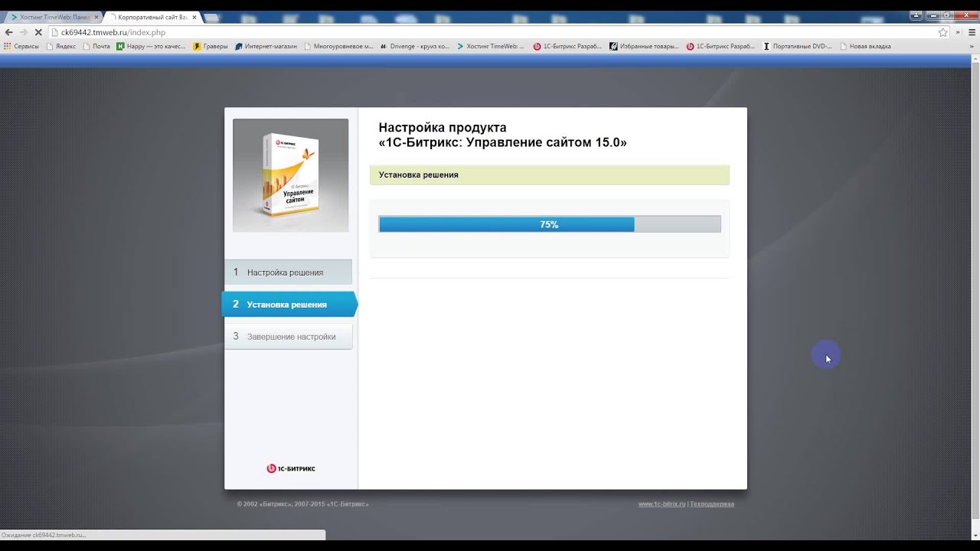This screenshot has height=551, width=980.
Task: Open the 'Drivenge - круиз ко...' bookmark
Action: pos(415,46)
